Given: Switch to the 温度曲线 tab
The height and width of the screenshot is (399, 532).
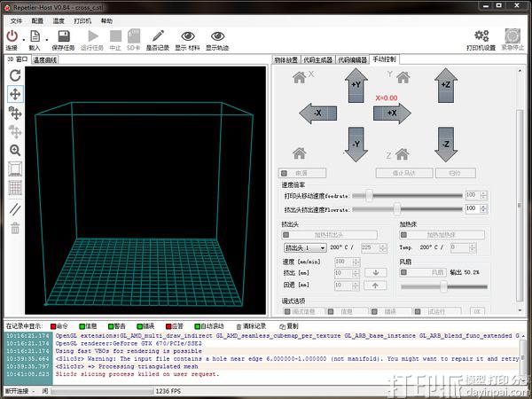Looking at the screenshot, I should click(x=45, y=60).
